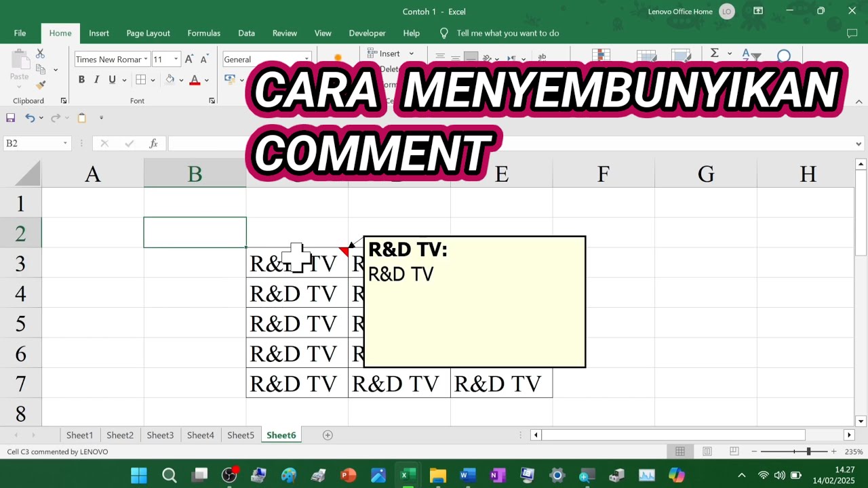Click the clipboard icon in Quick Access Toolbar

(x=82, y=117)
